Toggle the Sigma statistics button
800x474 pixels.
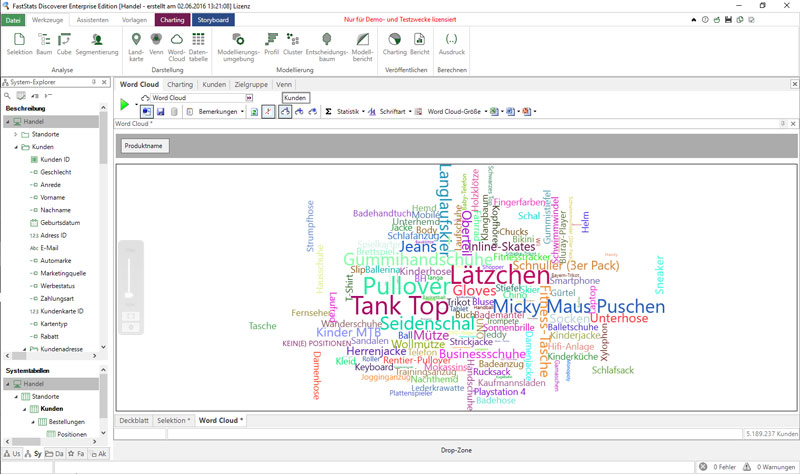(329, 111)
